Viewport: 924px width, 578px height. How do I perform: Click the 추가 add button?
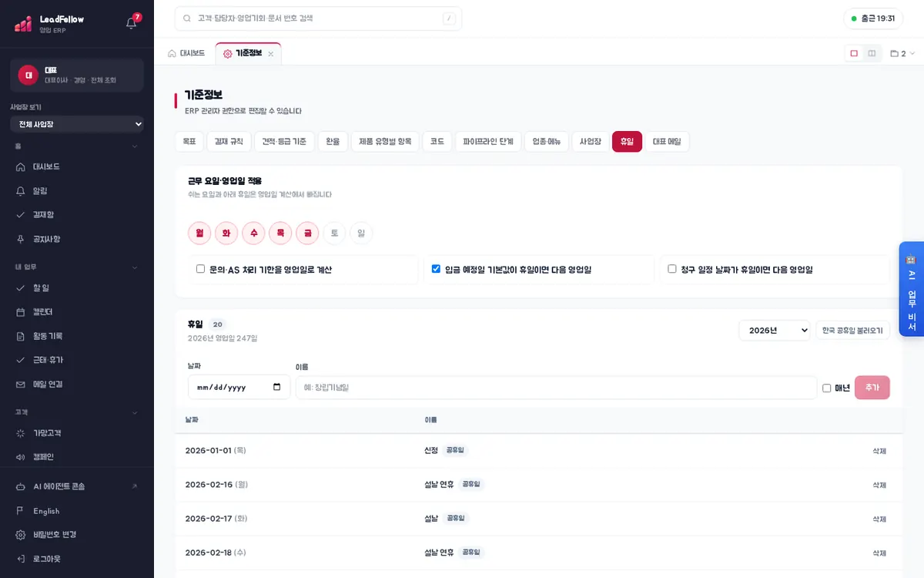pyautogui.click(x=872, y=388)
